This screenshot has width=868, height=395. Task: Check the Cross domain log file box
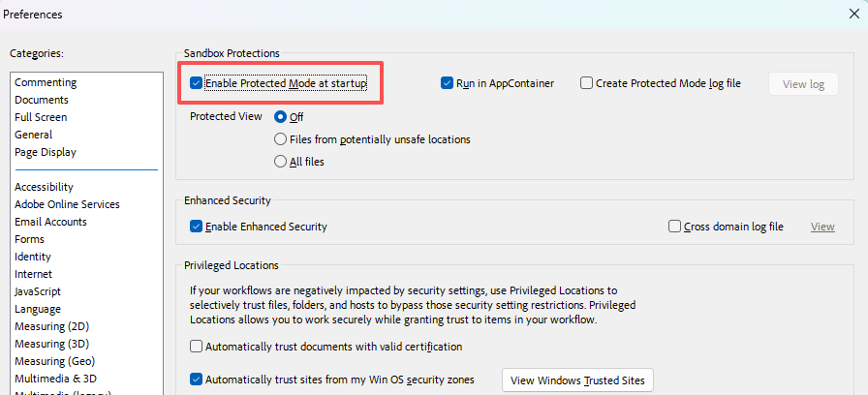[675, 227]
